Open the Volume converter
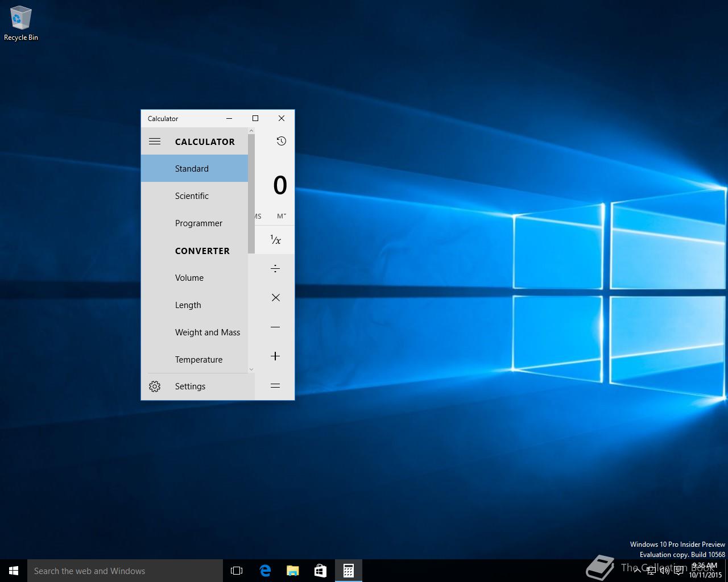The height and width of the screenshot is (582, 728). (x=189, y=278)
